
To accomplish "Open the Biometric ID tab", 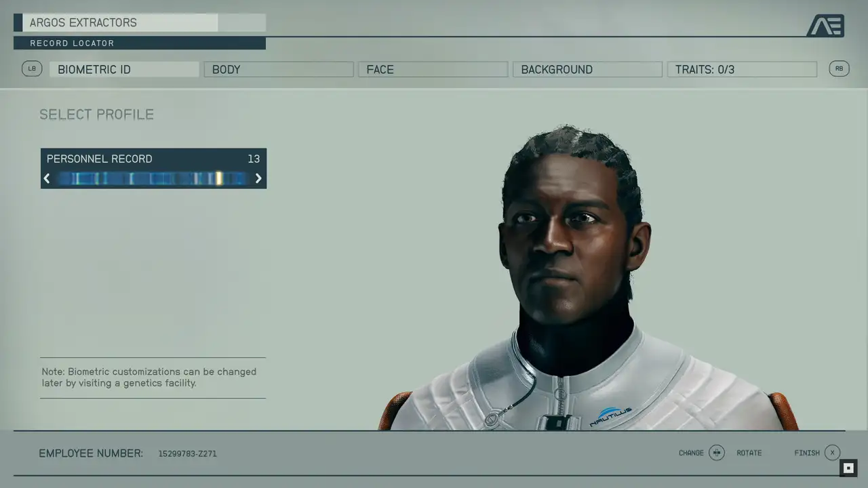I will tap(124, 69).
